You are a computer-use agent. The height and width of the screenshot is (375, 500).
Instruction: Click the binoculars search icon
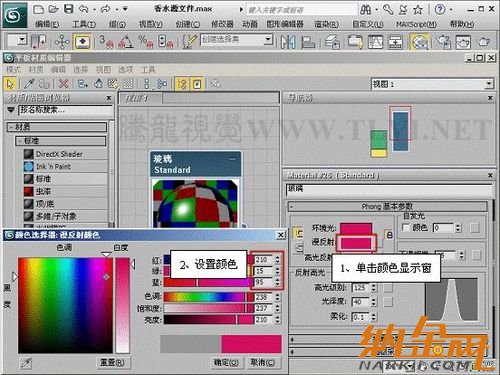coord(365,10)
